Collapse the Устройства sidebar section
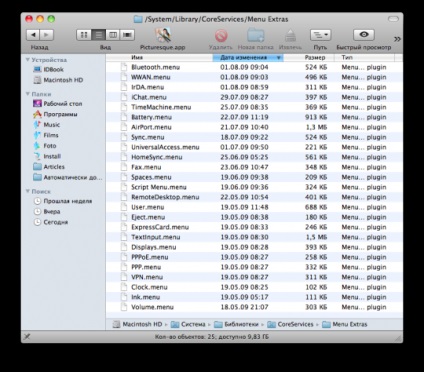 (x=28, y=60)
